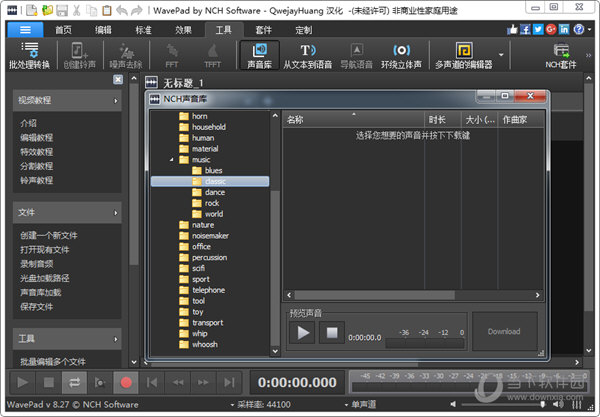Screen dimensions: 600x417
Task: Open the noise removal tool
Action: [126, 56]
